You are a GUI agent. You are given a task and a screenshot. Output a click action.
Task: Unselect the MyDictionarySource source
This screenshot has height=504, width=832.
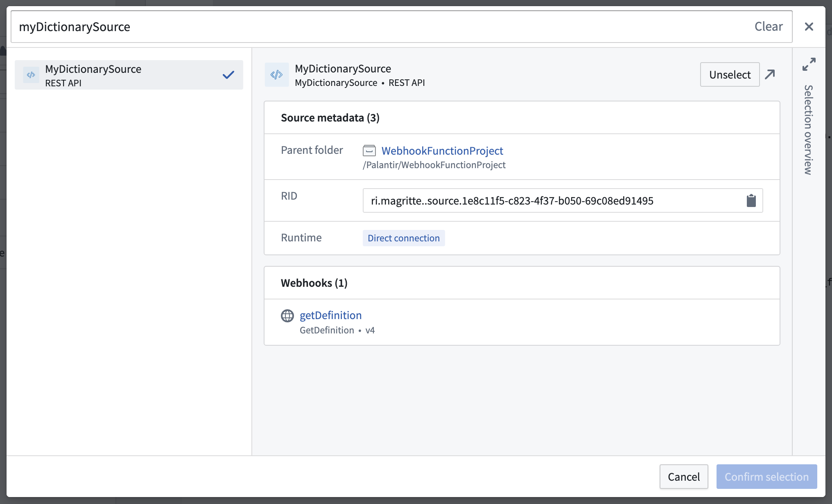pyautogui.click(x=730, y=74)
